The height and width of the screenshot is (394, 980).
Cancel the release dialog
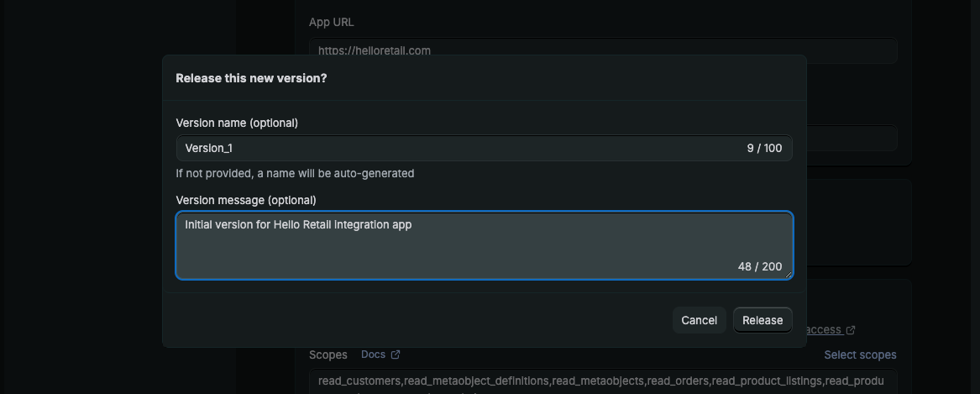pos(699,320)
